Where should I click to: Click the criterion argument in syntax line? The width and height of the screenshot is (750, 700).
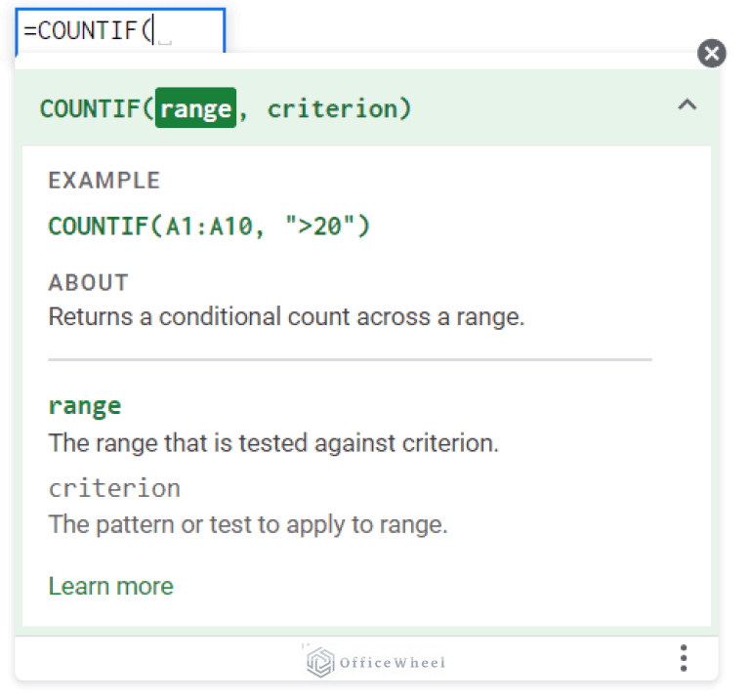click(332, 108)
